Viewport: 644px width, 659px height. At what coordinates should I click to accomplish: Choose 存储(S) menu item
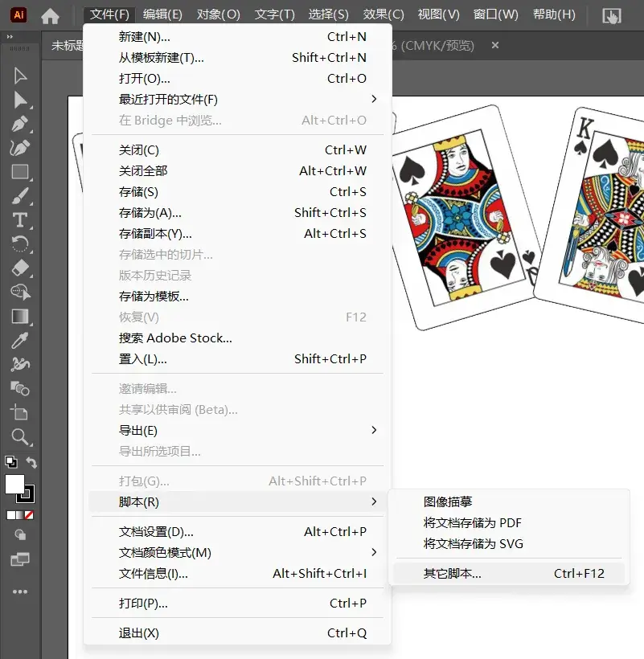pos(237,191)
